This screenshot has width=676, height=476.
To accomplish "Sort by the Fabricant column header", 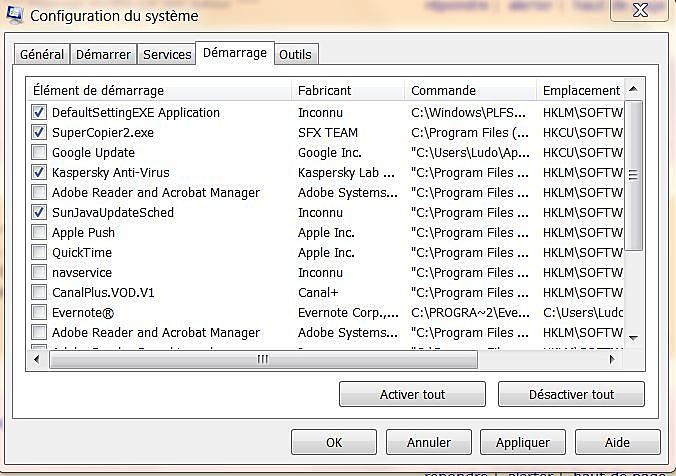I will pos(348,90).
